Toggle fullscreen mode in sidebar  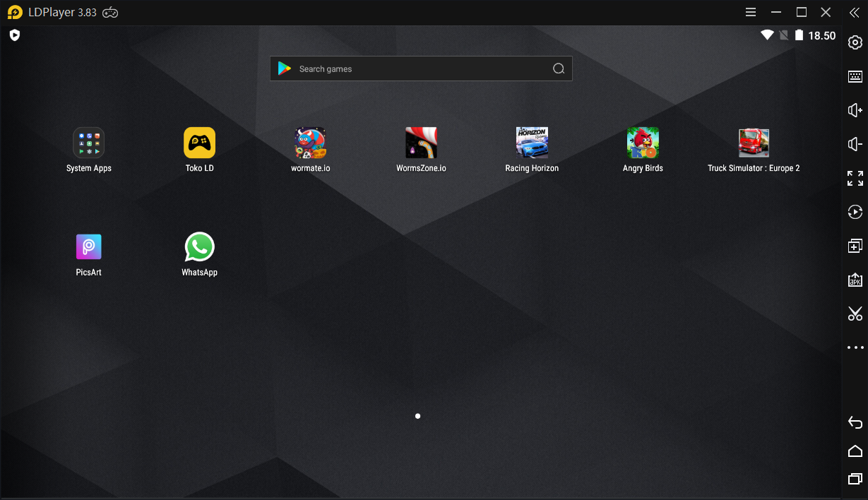(855, 178)
